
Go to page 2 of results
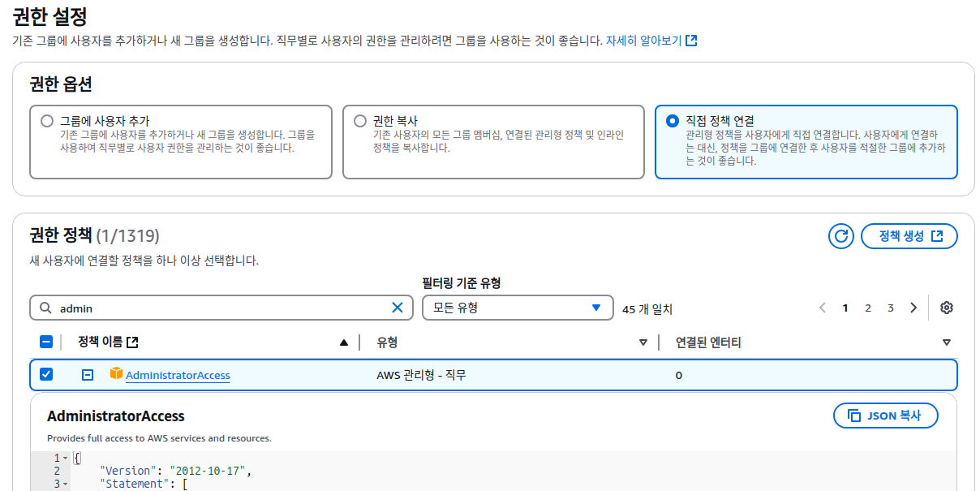click(868, 308)
